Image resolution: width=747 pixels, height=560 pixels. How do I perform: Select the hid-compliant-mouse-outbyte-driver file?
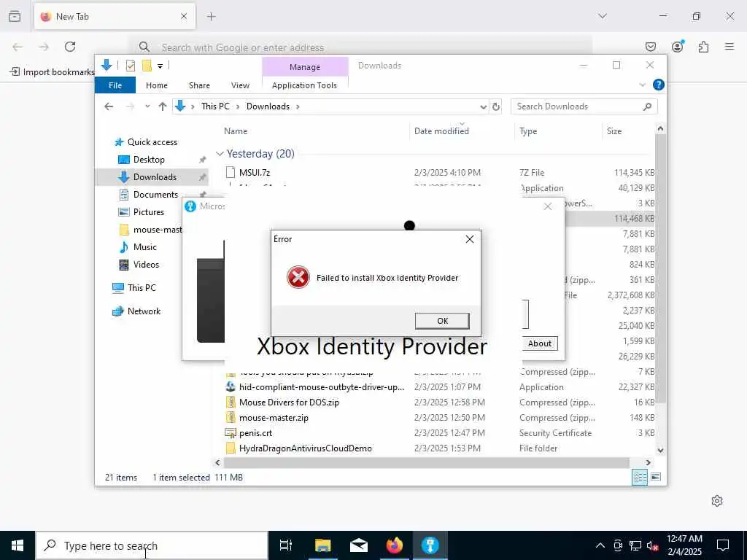pyautogui.click(x=322, y=387)
